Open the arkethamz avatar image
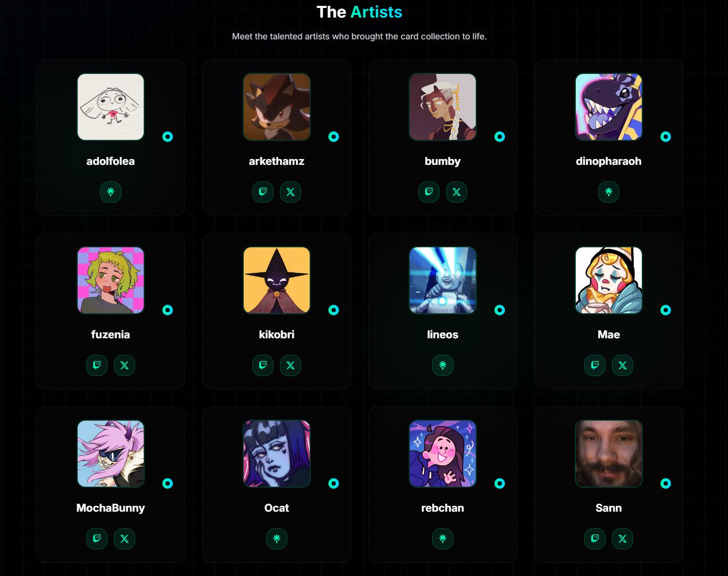The width and height of the screenshot is (728, 576). point(277,107)
